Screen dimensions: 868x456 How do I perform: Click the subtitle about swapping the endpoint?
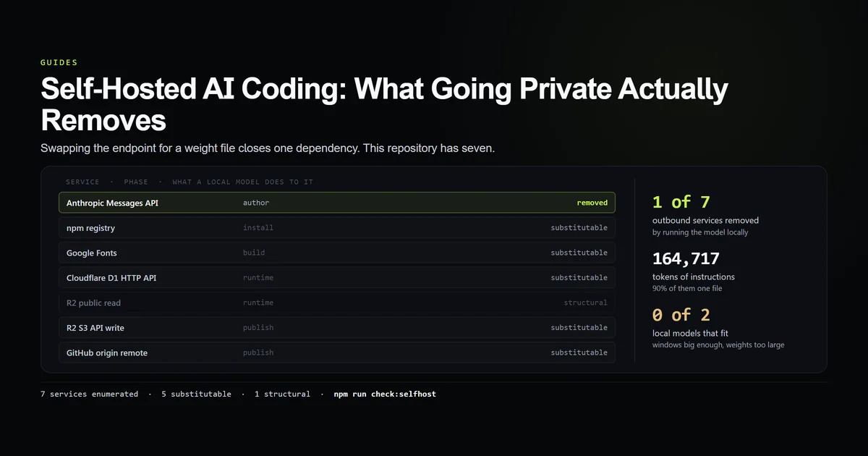(x=267, y=148)
